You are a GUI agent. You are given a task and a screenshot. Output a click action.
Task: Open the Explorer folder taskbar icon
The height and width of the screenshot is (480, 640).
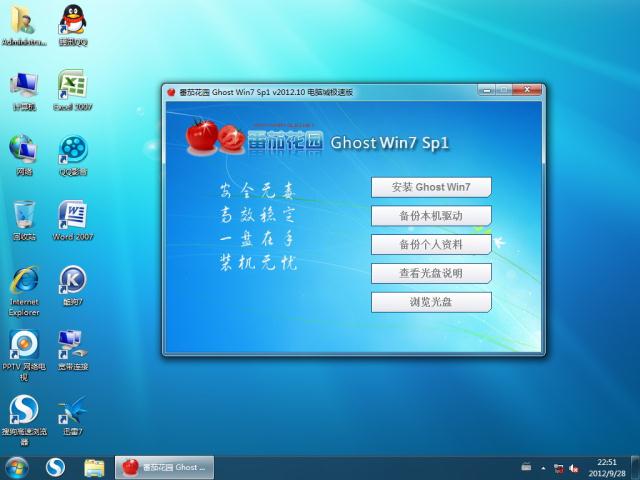[94, 468]
